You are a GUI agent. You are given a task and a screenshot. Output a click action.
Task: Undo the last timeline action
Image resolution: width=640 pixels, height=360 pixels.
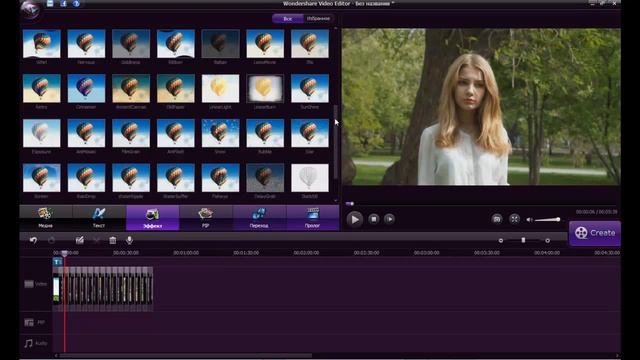[x=33, y=240]
